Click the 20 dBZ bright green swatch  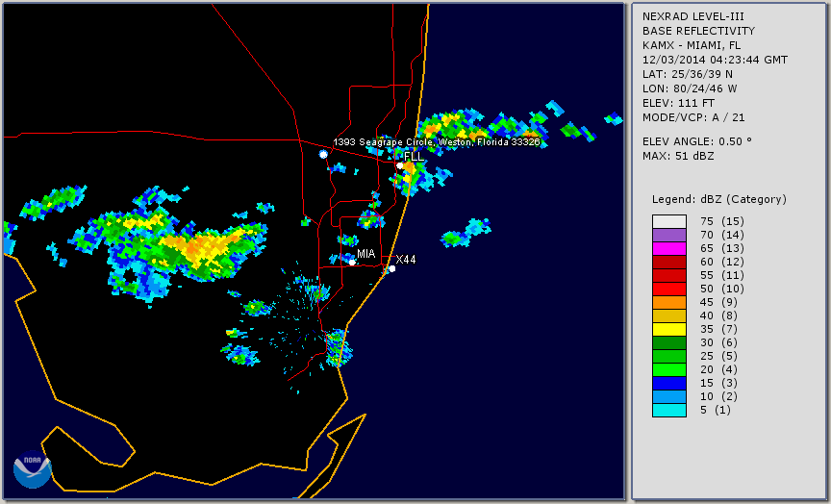pyautogui.click(x=669, y=369)
